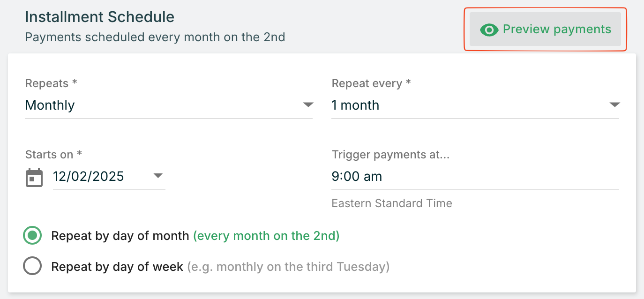Expand the Repeats dropdown arrow
644x299 pixels.
[x=308, y=105]
